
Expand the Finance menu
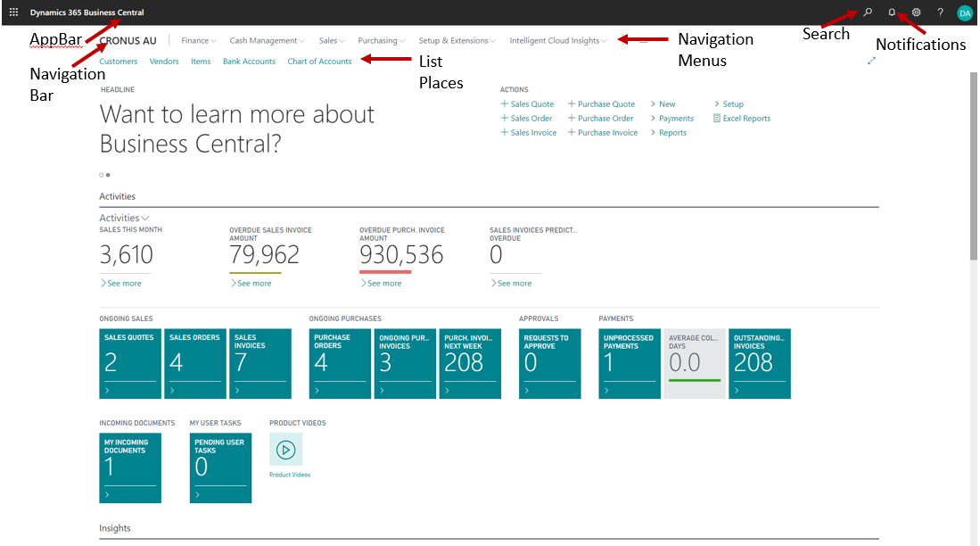198,40
